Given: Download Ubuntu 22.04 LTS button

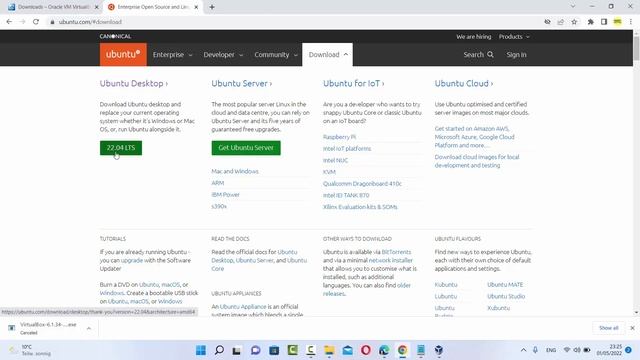Looking at the screenshot, I should 121,147.
